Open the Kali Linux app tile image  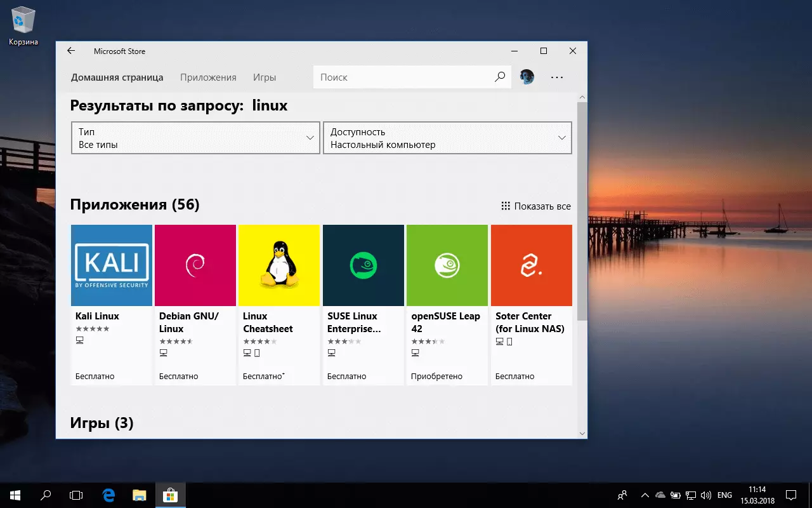[x=112, y=265]
